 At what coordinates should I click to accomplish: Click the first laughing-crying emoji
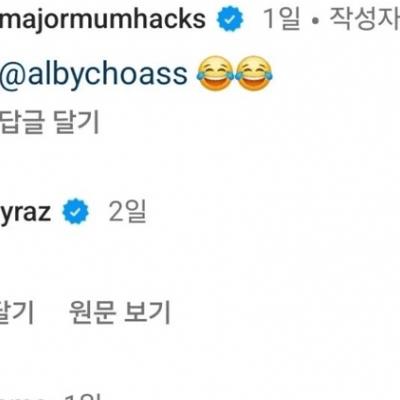click(x=216, y=74)
